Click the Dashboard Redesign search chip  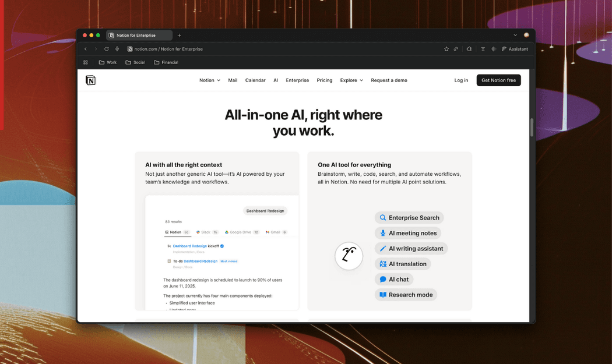(x=265, y=211)
